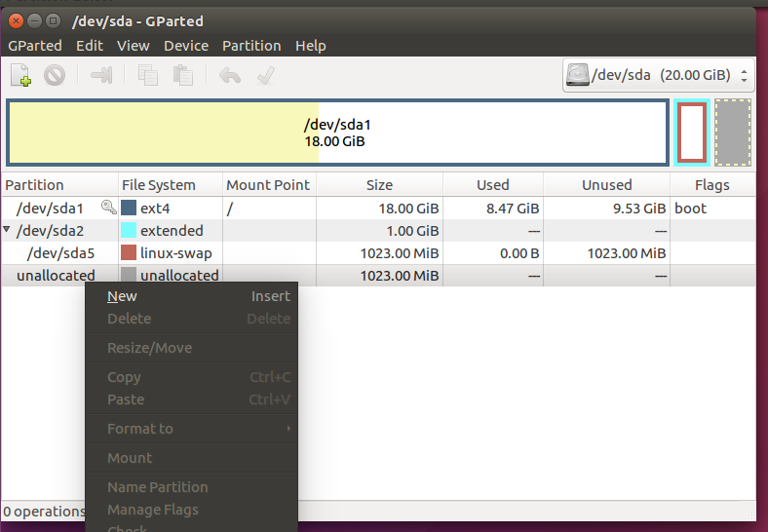Click the 9.53 GiB unused value
768x532 pixels.
click(x=639, y=209)
